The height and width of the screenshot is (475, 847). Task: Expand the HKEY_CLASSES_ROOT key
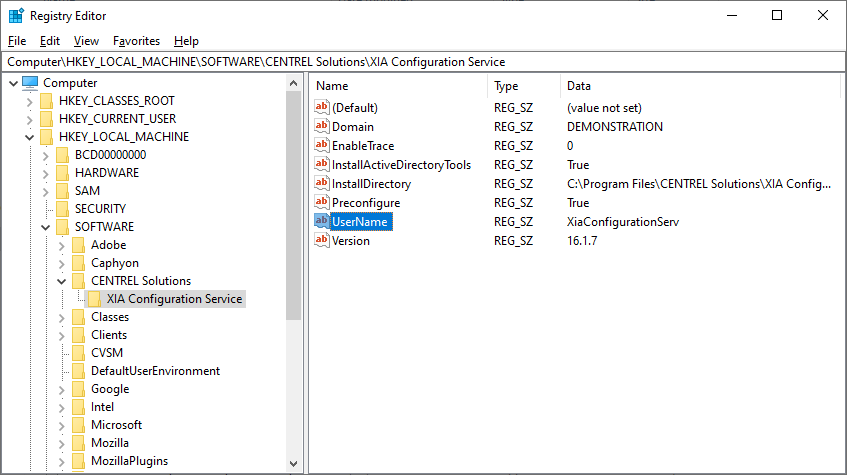pos(29,101)
